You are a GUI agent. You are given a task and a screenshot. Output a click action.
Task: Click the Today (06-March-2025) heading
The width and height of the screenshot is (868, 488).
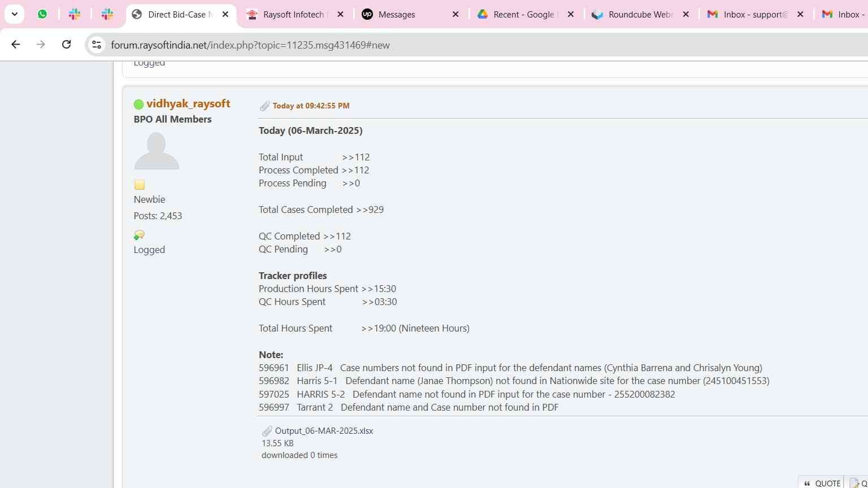[x=311, y=130]
